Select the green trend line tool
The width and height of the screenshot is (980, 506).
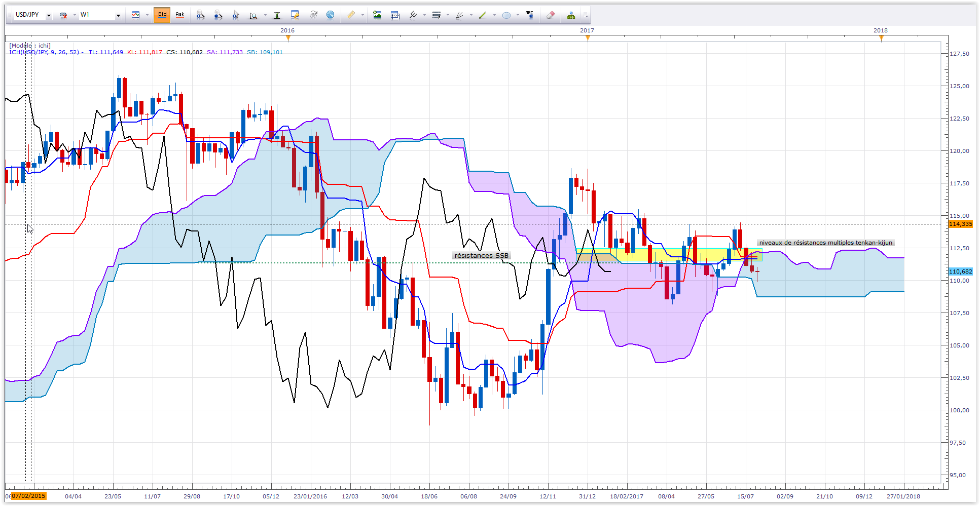coord(483,15)
